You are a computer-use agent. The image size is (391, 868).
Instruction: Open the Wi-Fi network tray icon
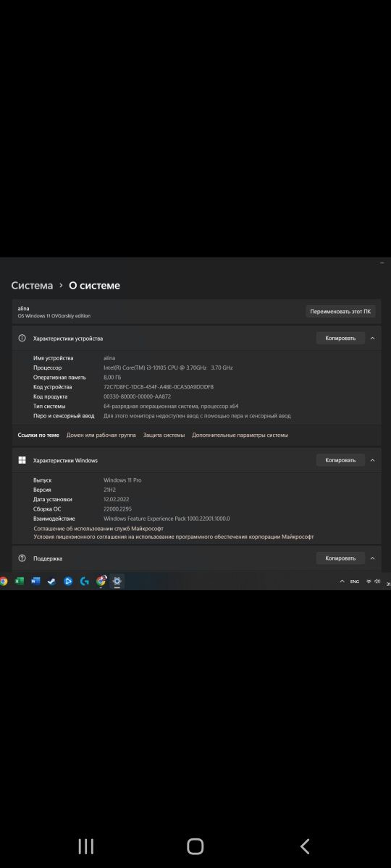pos(369,582)
